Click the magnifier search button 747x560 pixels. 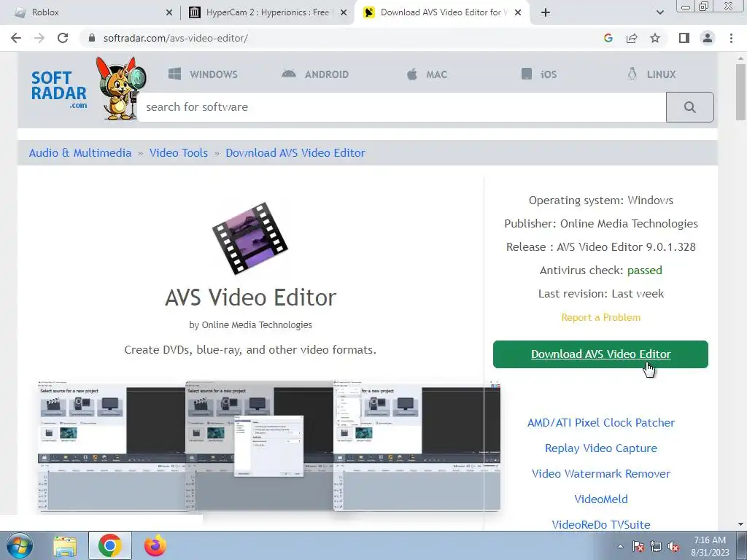(690, 107)
